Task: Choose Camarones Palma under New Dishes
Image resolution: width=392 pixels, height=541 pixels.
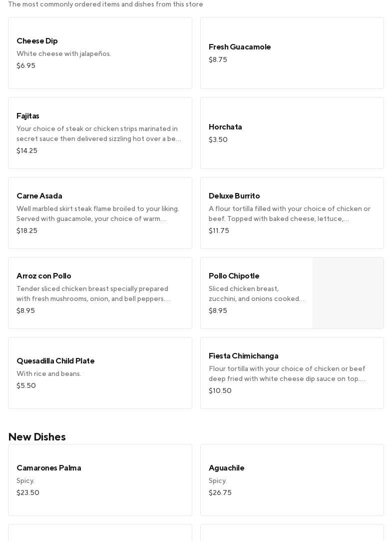Action: tap(100, 480)
